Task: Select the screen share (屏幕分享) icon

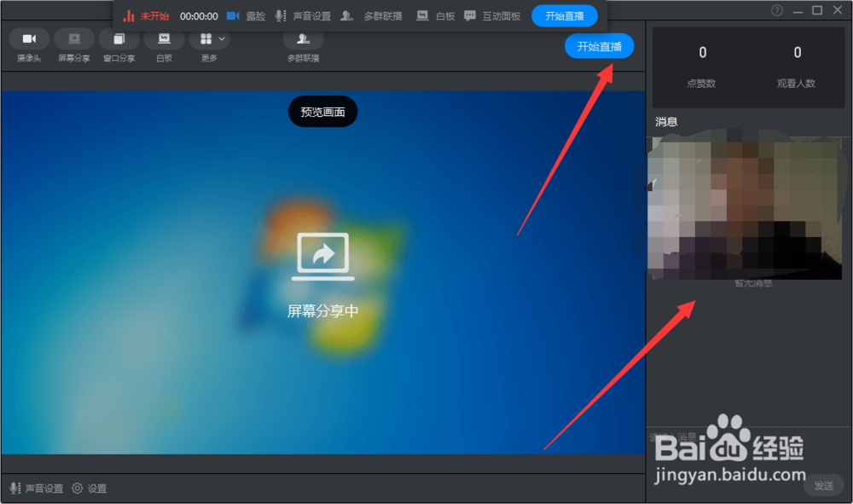Action: (x=74, y=38)
